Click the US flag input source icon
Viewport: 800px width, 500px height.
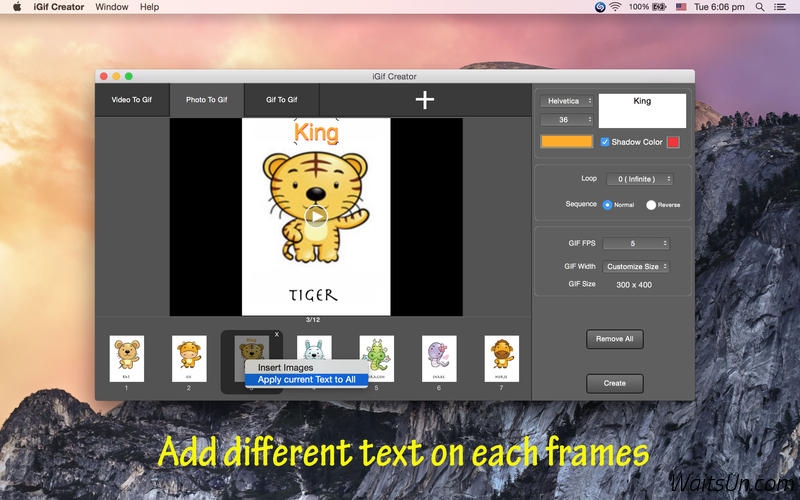[x=681, y=7]
